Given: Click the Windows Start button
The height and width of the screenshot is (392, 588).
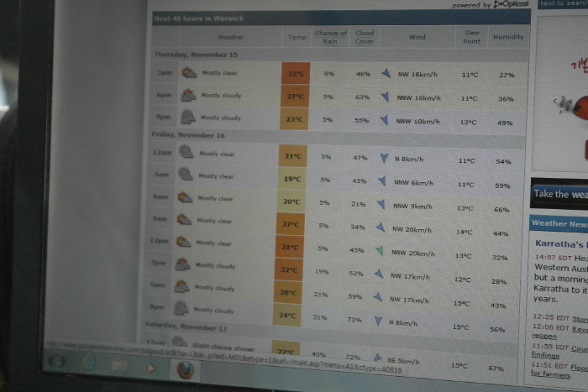Looking at the screenshot, I should (x=56, y=362).
